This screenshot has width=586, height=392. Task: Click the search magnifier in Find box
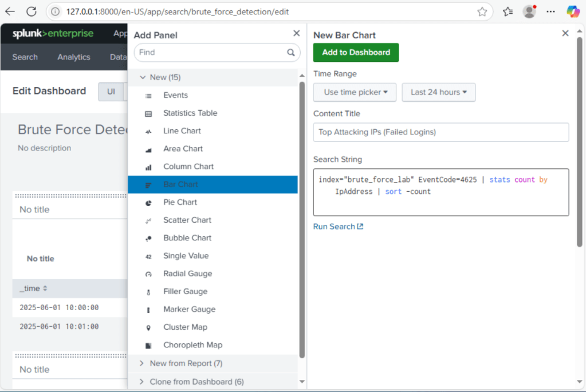pyautogui.click(x=291, y=53)
